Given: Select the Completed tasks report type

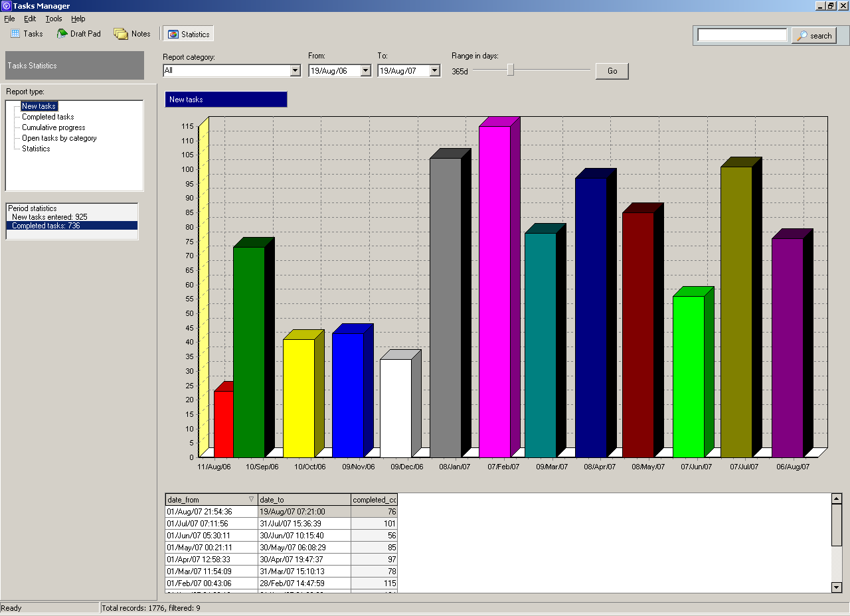Looking at the screenshot, I should click(47, 117).
